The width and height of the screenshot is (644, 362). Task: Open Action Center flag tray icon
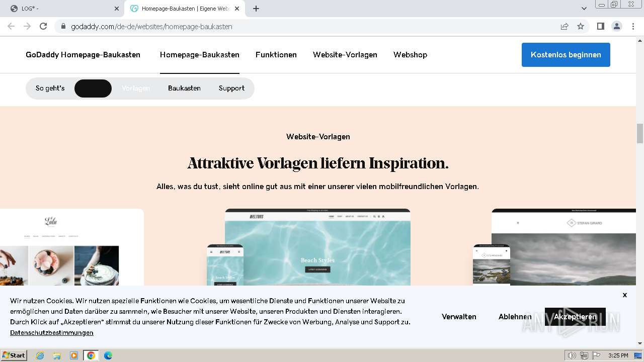(x=596, y=355)
